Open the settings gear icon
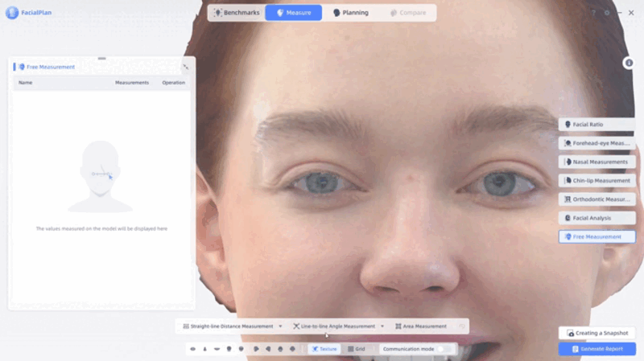The image size is (644, 361). pyautogui.click(x=607, y=13)
